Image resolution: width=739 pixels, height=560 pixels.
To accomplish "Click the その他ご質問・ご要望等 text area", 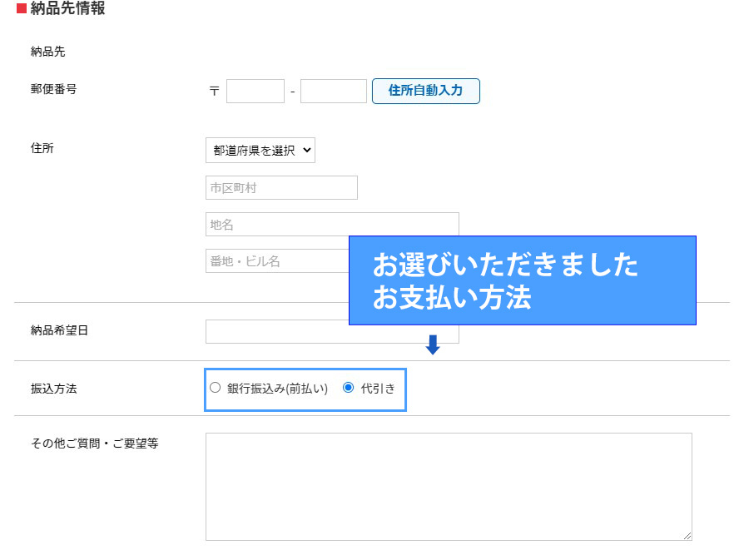I will click(448, 486).
